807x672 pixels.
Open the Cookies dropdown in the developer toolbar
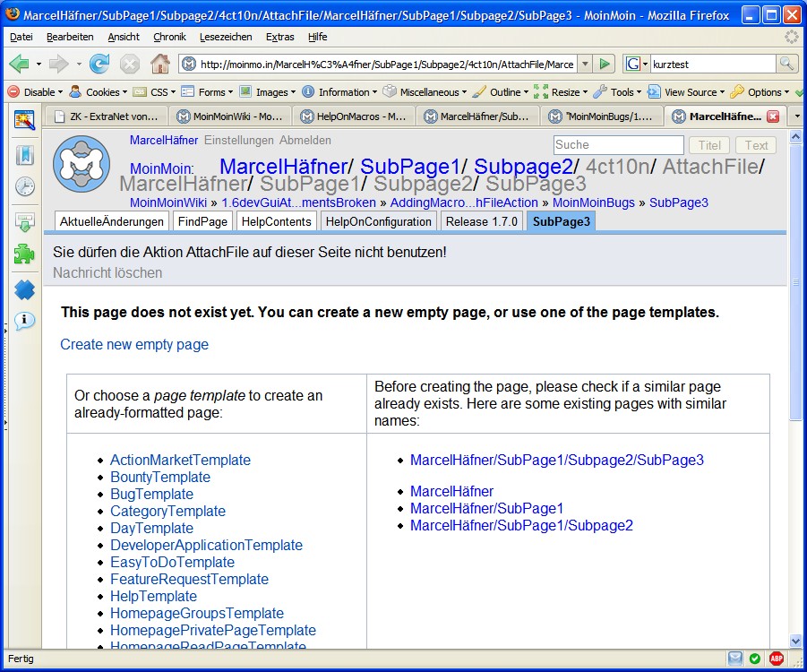tap(98, 92)
